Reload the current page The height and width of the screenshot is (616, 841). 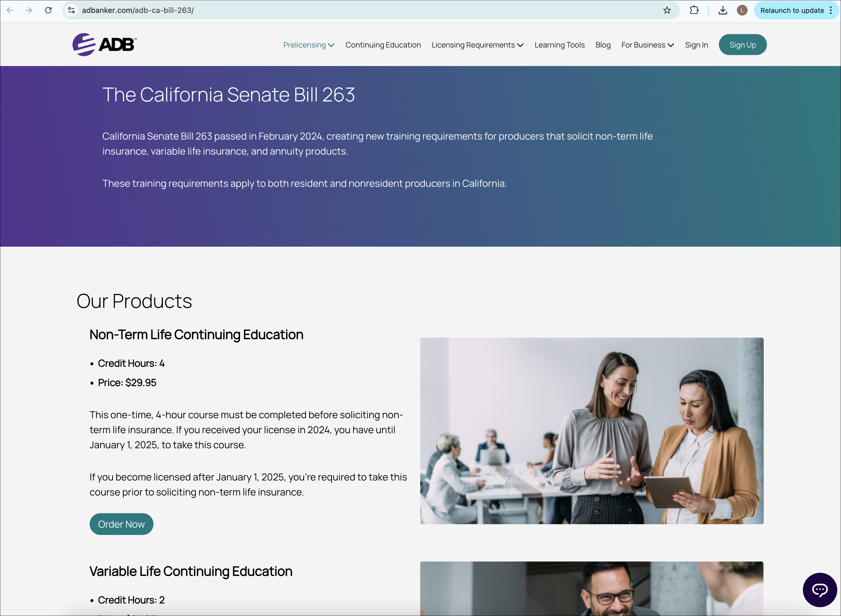point(49,10)
